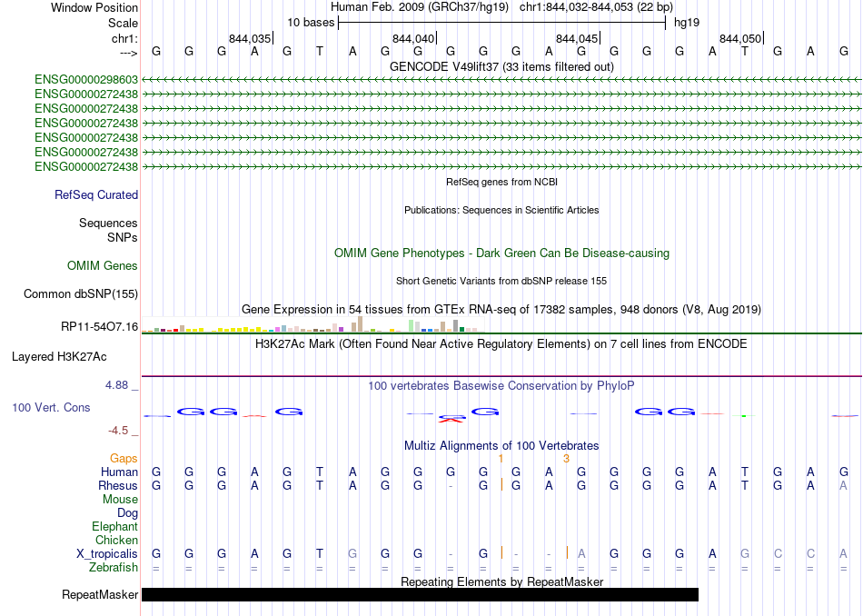Open Publications: Sequences in Scientific Articles title
863x616 pixels.
(501, 210)
